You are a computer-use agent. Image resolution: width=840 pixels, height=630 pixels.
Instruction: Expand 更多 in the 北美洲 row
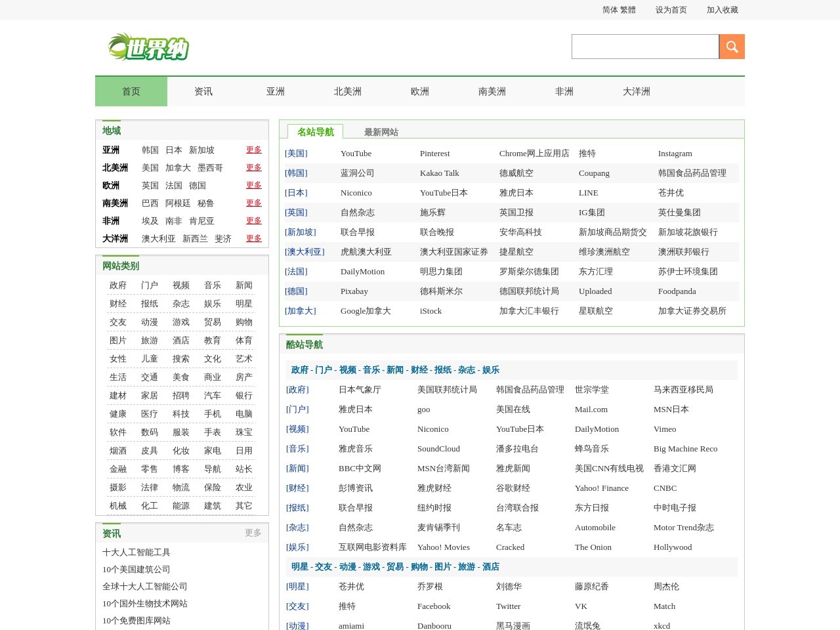[x=254, y=167]
